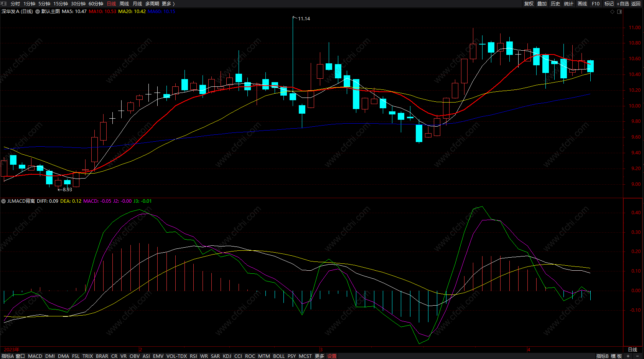Open 统计 statistics
The width and height of the screenshot is (644, 359).
[x=569, y=4]
